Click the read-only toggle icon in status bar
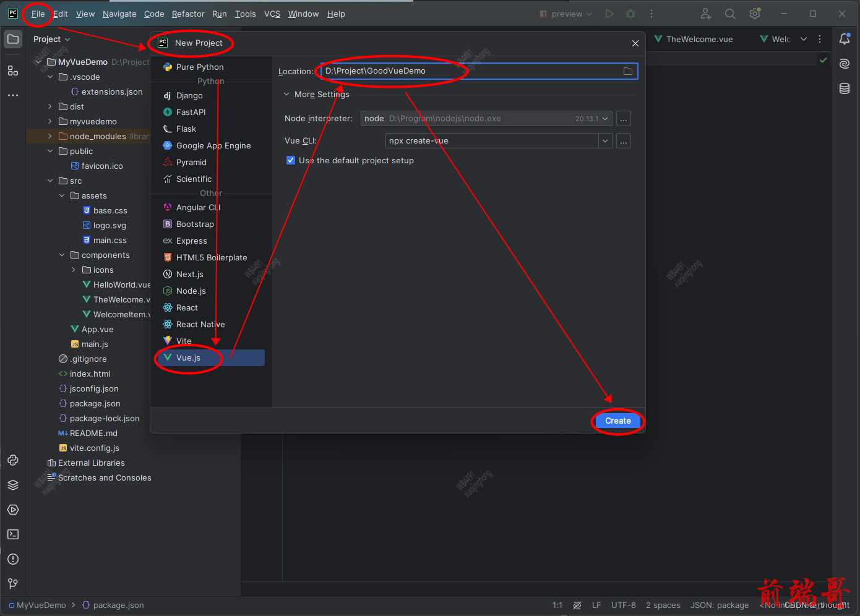This screenshot has height=616, width=860. pyautogui.click(x=577, y=605)
